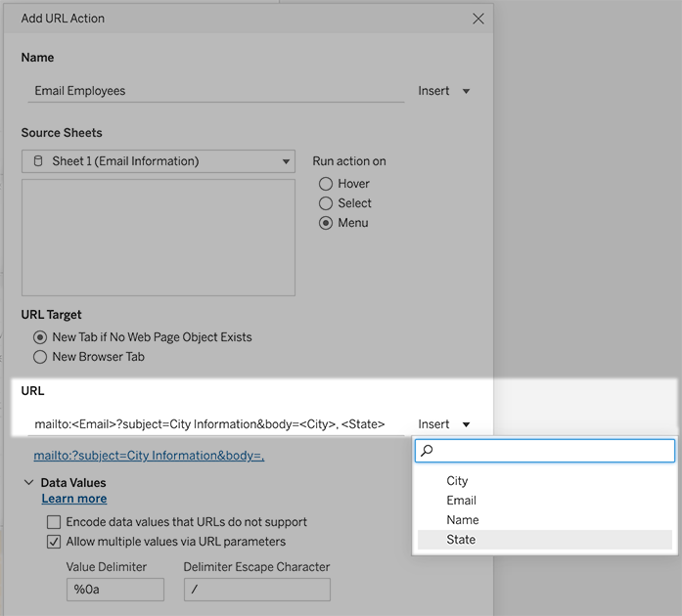Click the empty source sheets list box
The height and width of the screenshot is (616, 682).
coord(159,238)
